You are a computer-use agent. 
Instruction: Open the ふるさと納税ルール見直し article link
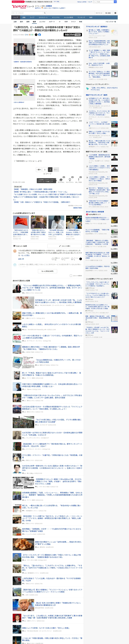tap(51, 326)
